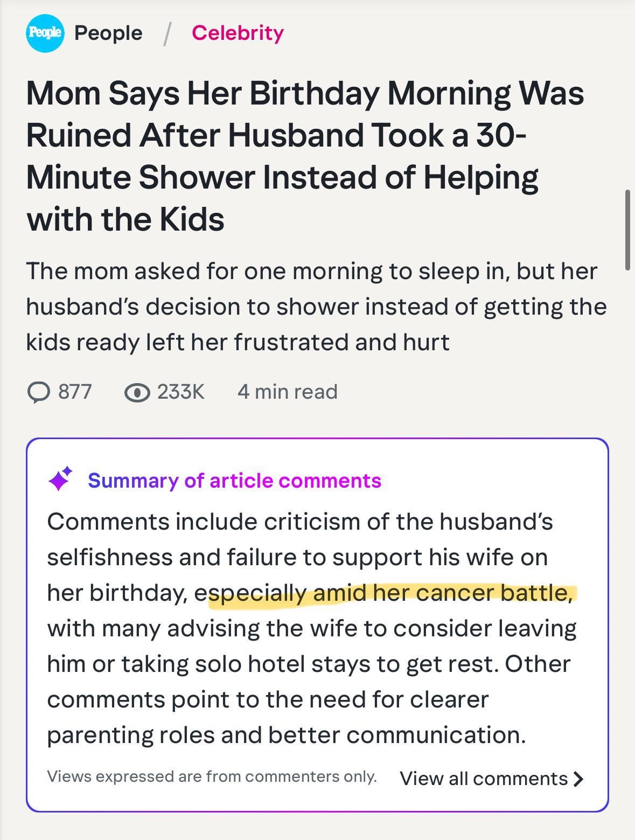Click the 233K views count
The height and width of the screenshot is (840, 635).
(181, 392)
